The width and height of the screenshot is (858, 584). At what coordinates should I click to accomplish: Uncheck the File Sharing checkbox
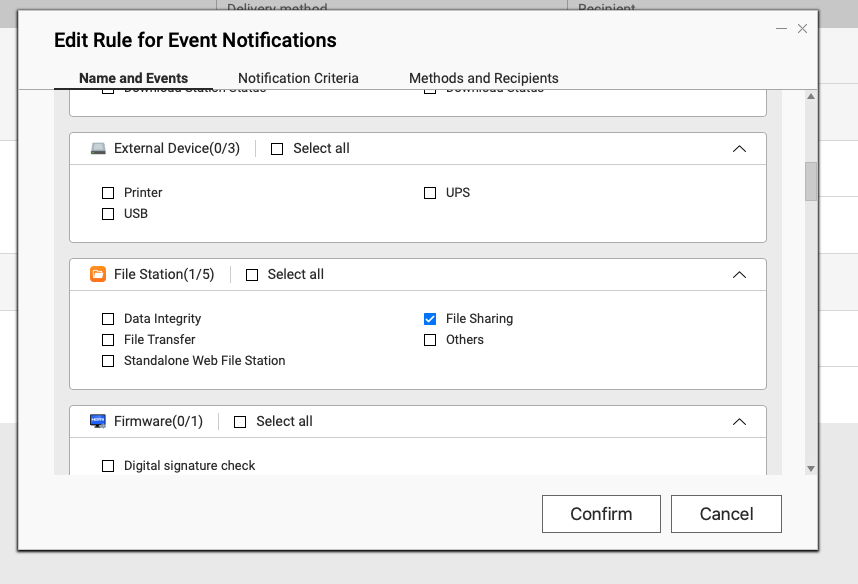point(430,319)
